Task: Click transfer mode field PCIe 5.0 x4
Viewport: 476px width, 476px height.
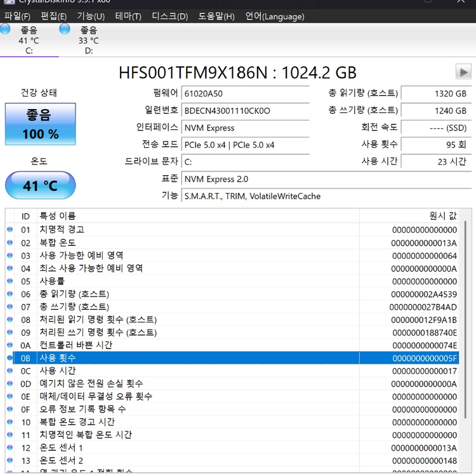Action: (x=245, y=145)
